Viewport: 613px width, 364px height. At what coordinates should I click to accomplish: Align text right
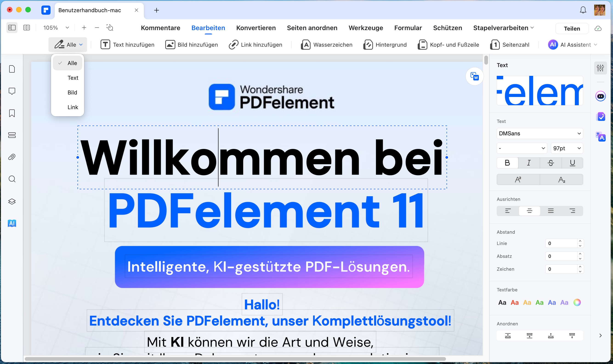(x=572, y=211)
